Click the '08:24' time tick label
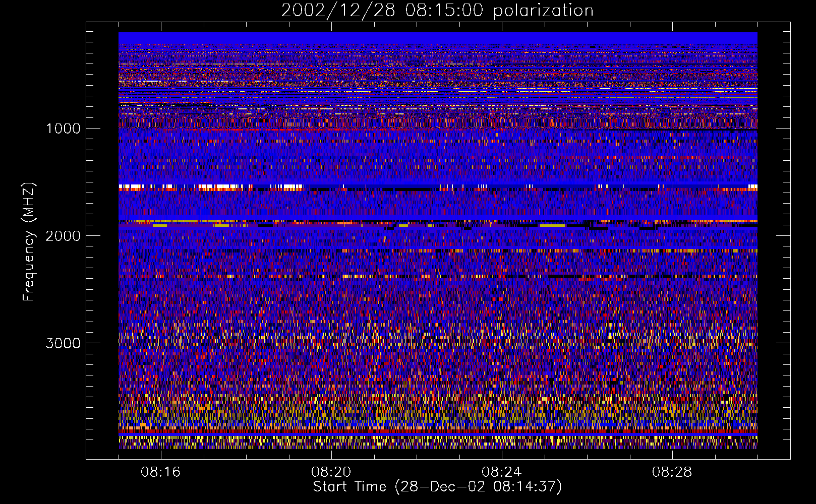 coord(502,472)
